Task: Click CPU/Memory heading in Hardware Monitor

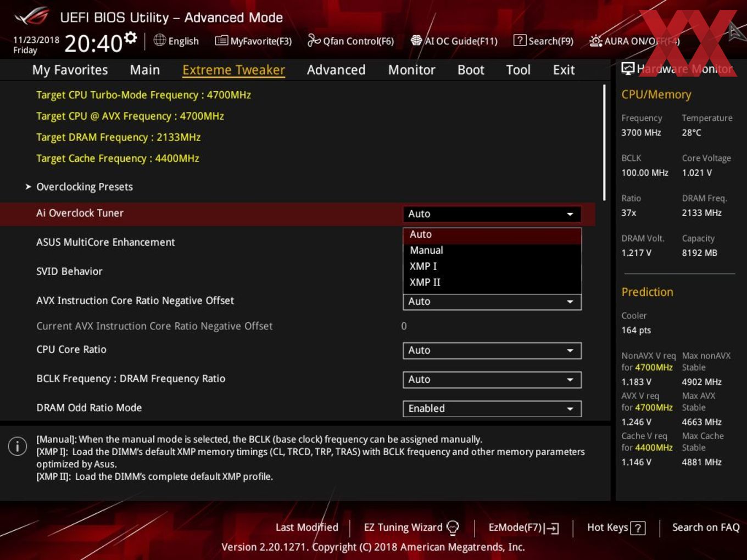Action: click(656, 94)
